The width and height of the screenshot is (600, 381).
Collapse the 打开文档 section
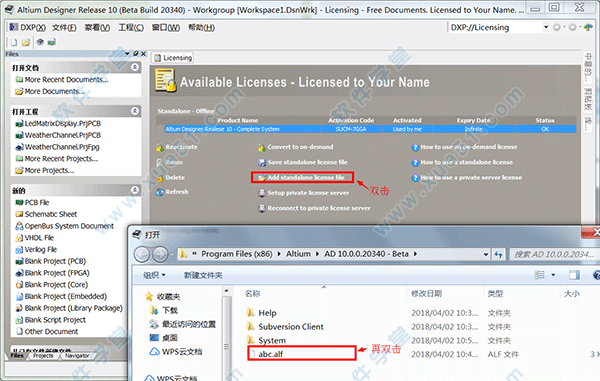(135, 67)
